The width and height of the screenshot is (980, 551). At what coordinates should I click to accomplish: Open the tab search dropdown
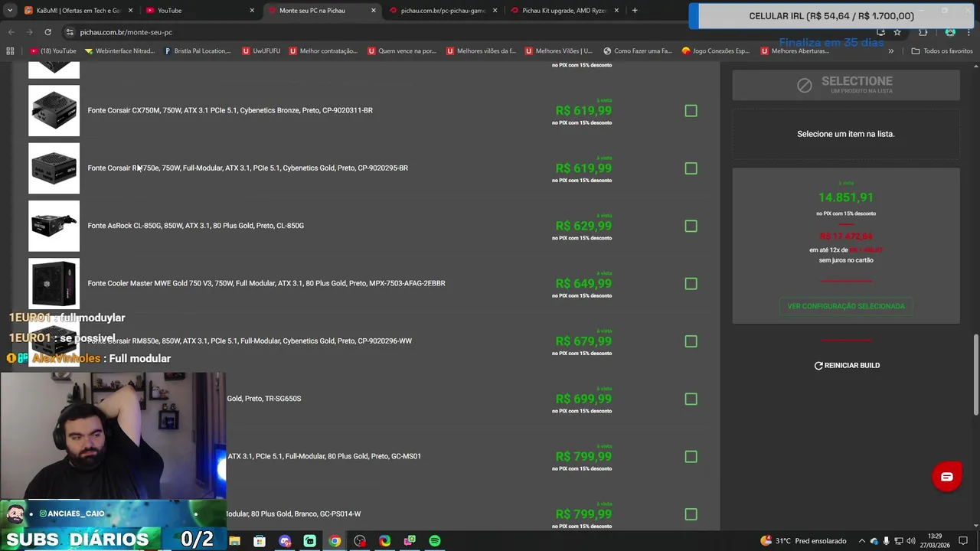click(x=10, y=11)
